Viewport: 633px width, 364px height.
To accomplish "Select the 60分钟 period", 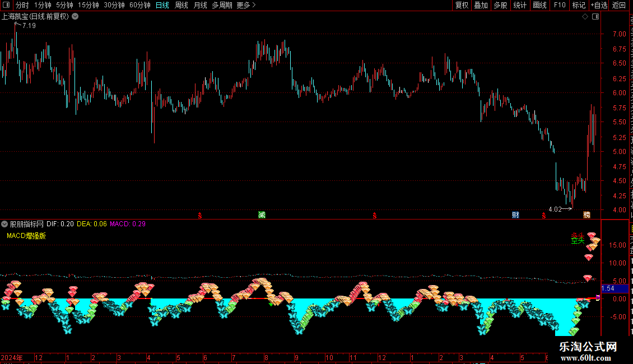I will click(140, 5).
